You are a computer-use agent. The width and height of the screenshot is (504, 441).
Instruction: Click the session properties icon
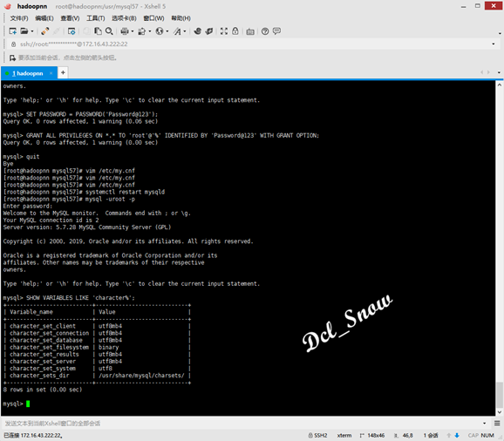tap(72, 31)
